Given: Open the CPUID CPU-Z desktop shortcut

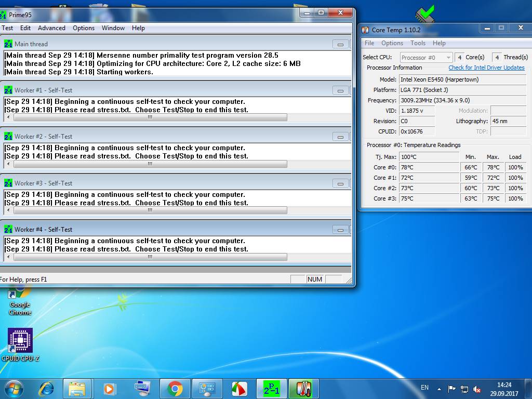Looking at the screenshot, I should tap(20, 344).
